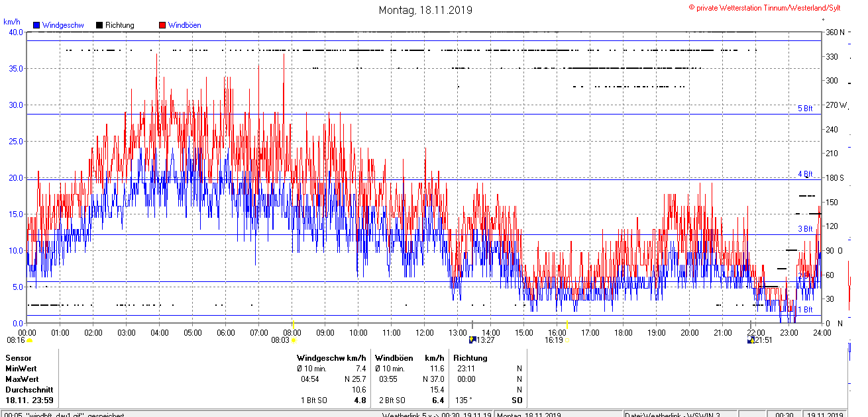868x417 pixels.
Task: Click the 2 Bft SO table cell
Action: 392,400
